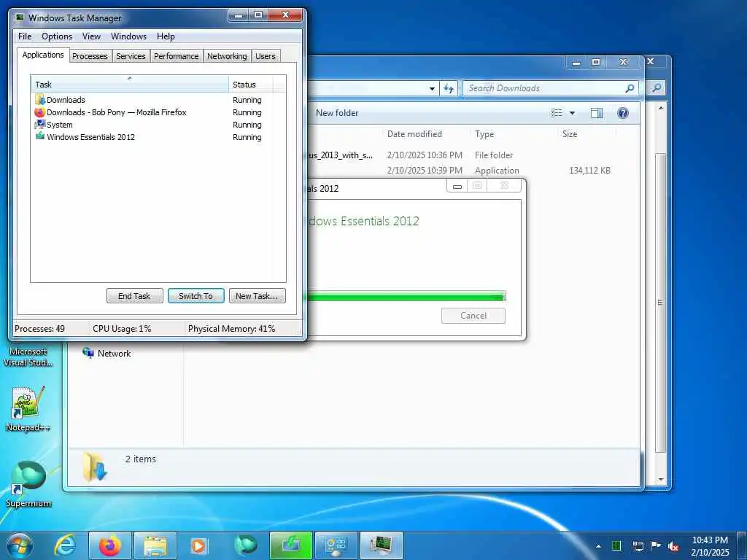Open the Windows Start menu
Image resolution: width=747 pixels, height=560 pixels.
click(19, 545)
